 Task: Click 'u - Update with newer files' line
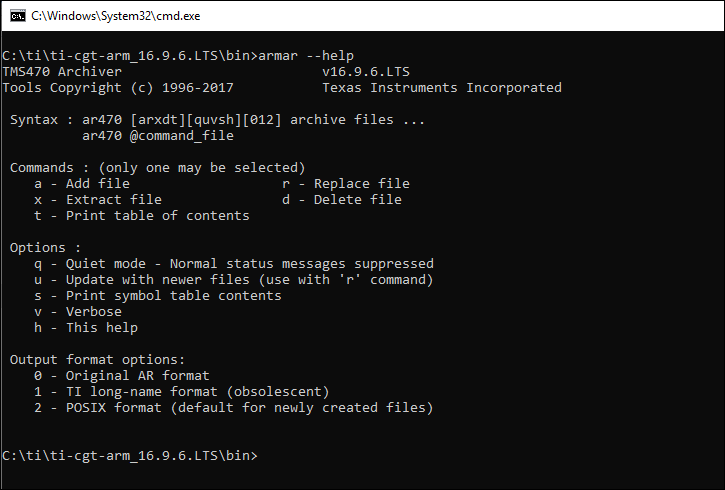(x=234, y=280)
